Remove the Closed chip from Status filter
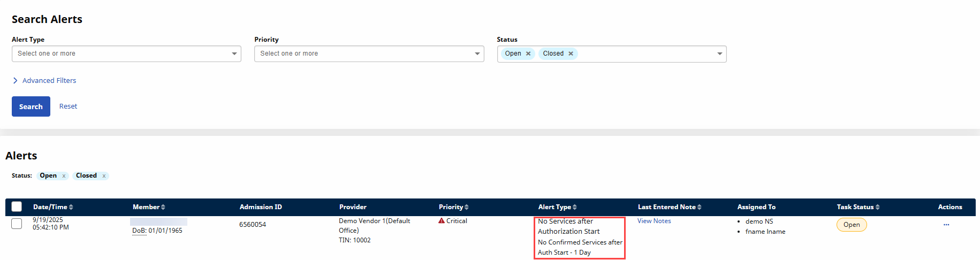 click(x=571, y=53)
